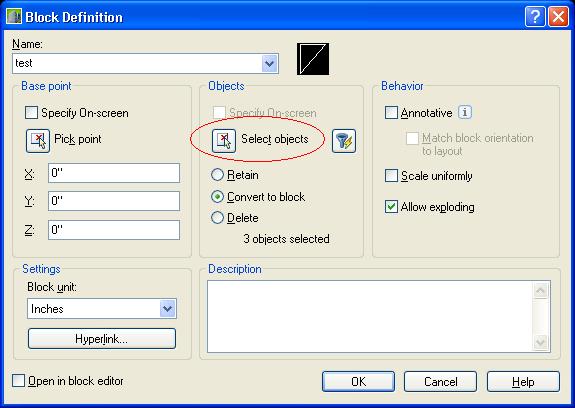Click the Hyperlink... button

(x=102, y=338)
